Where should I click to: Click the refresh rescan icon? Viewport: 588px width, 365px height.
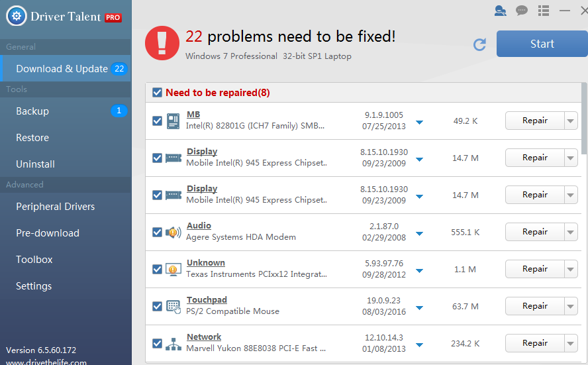(479, 44)
